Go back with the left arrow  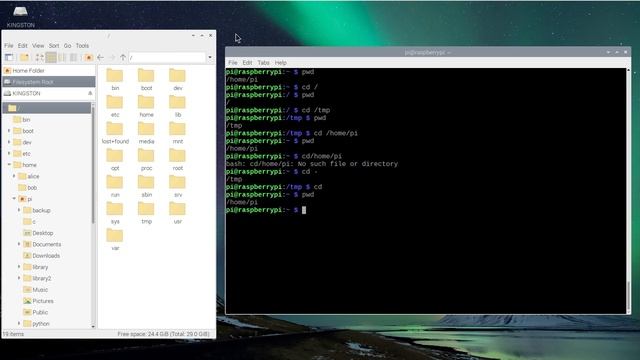coord(100,58)
